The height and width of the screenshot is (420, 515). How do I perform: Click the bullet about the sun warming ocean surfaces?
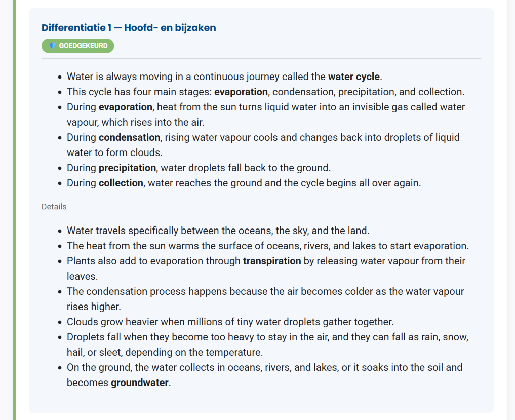click(x=268, y=246)
